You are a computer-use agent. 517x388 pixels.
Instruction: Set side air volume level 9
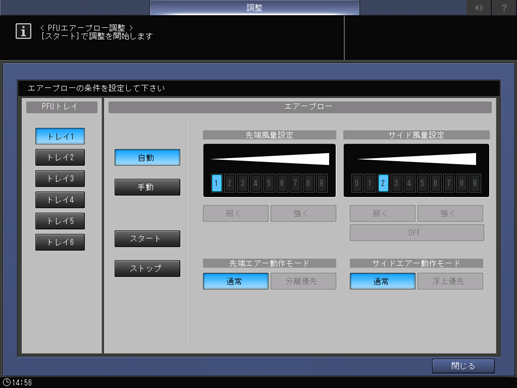[x=475, y=183]
